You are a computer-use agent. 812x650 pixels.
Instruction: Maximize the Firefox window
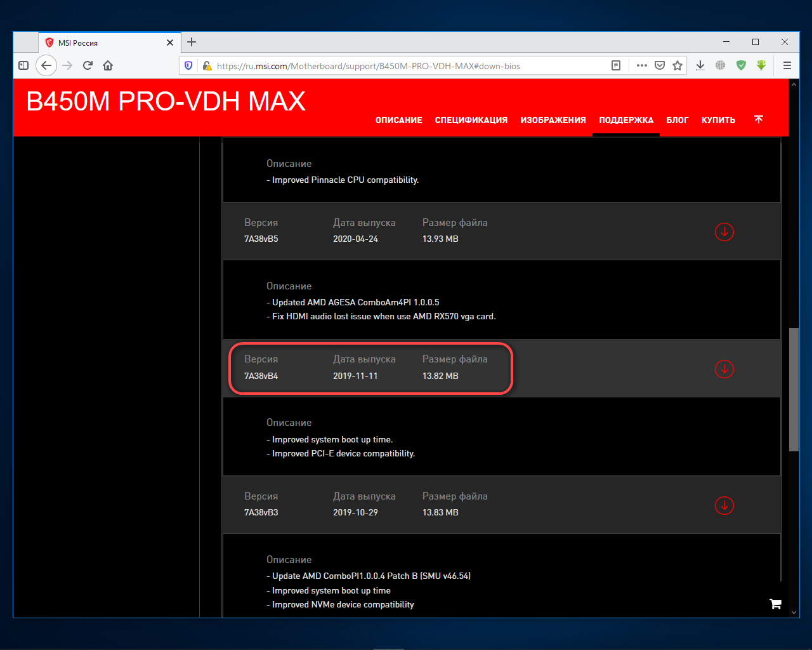pos(756,42)
